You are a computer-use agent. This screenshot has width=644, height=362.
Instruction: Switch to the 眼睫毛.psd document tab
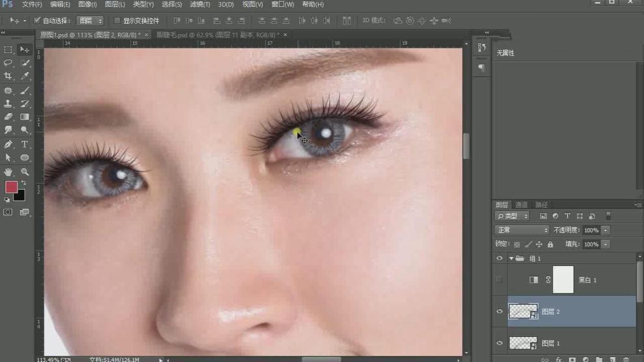tap(217, 34)
